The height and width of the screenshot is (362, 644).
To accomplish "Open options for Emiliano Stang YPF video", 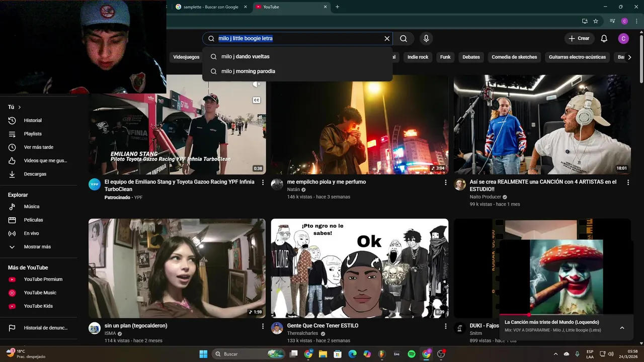I will click(x=263, y=183).
